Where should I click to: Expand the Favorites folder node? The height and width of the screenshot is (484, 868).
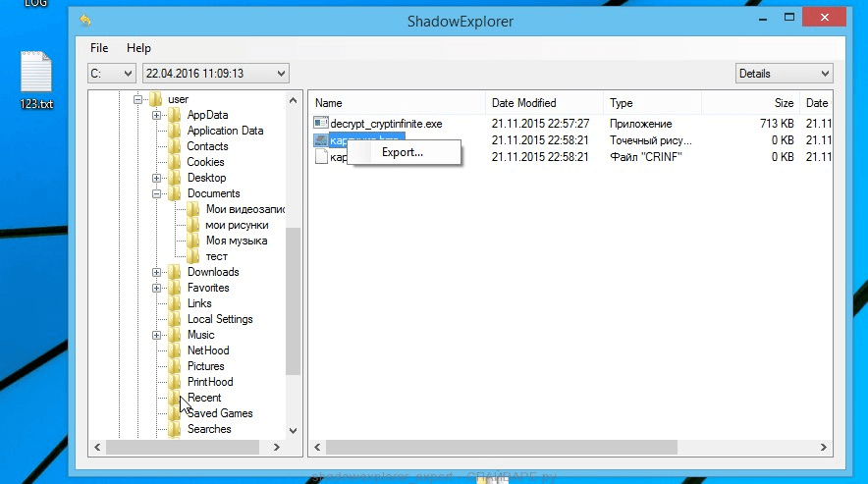(x=156, y=288)
